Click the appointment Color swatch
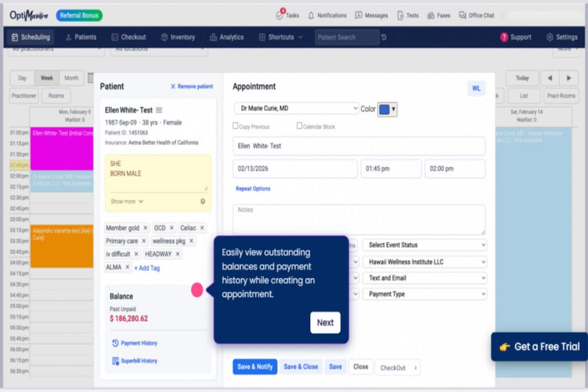 tap(384, 109)
